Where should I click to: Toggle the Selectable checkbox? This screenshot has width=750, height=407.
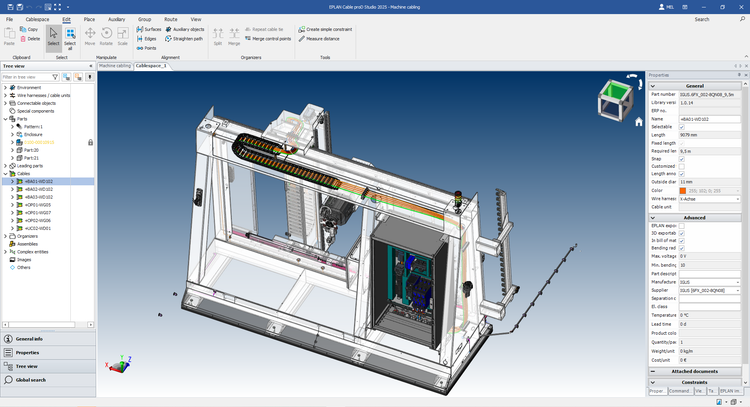682,127
